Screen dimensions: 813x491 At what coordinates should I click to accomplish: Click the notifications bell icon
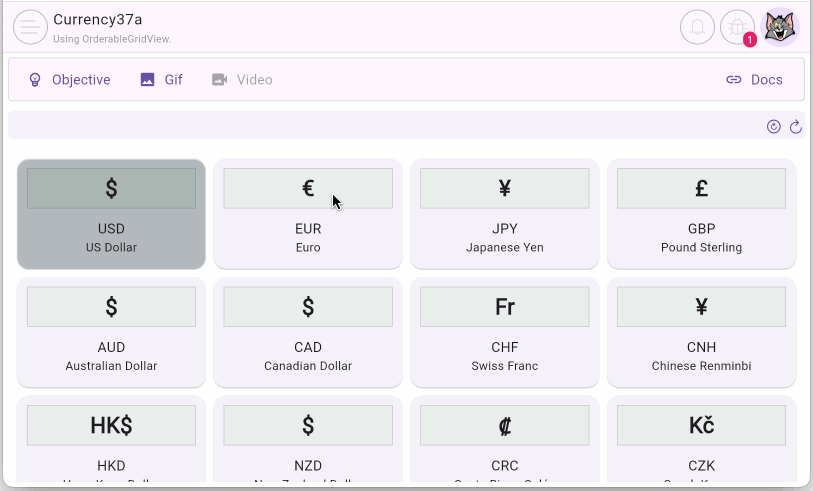click(697, 27)
